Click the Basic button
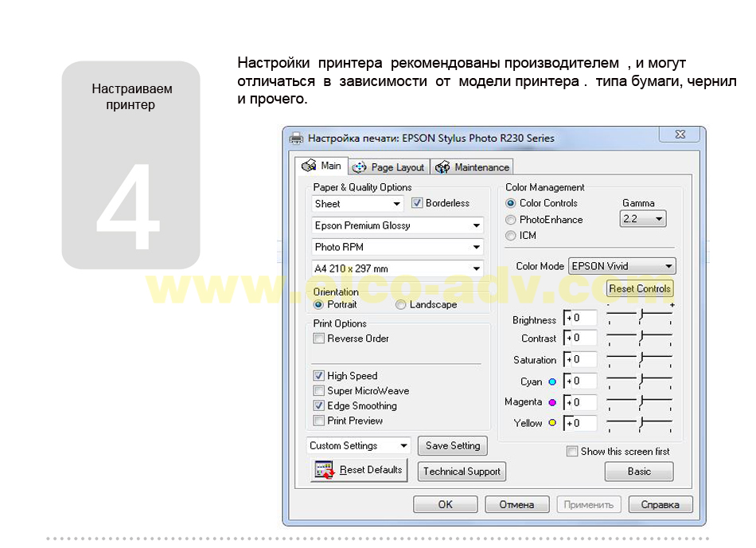 tap(639, 472)
